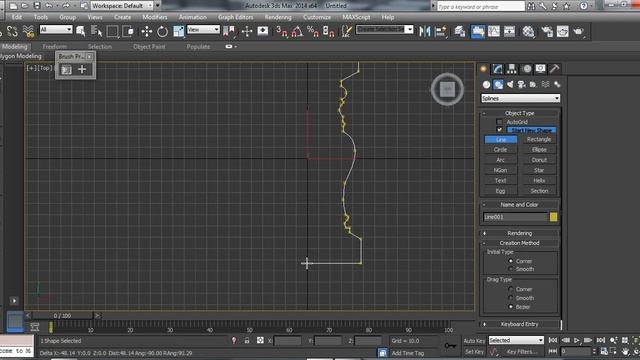Open the Splines category dropdown
The height and width of the screenshot is (360, 640).
pyautogui.click(x=520, y=98)
